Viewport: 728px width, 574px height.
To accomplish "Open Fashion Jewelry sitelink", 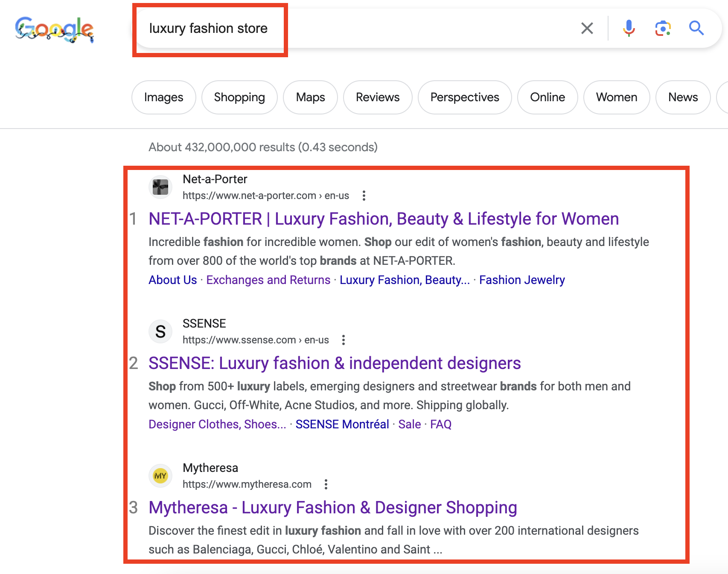I will click(522, 280).
